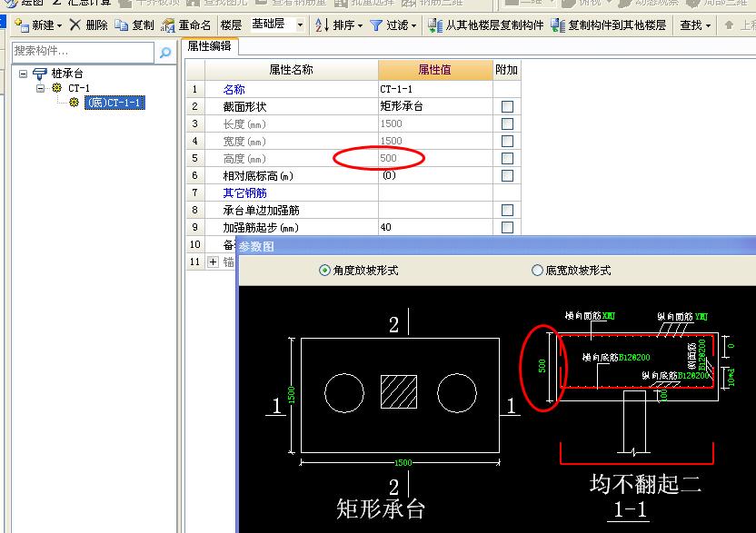Collapse the 桩承台 tree node
This screenshot has height=533, width=756.
tap(23, 74)
